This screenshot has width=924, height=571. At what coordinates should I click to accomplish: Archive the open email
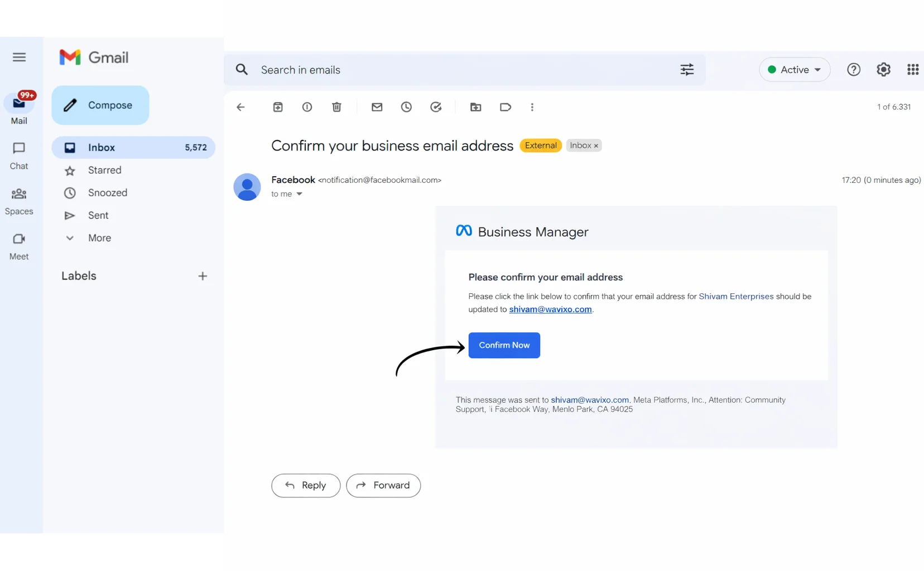[x=278, y=107]
